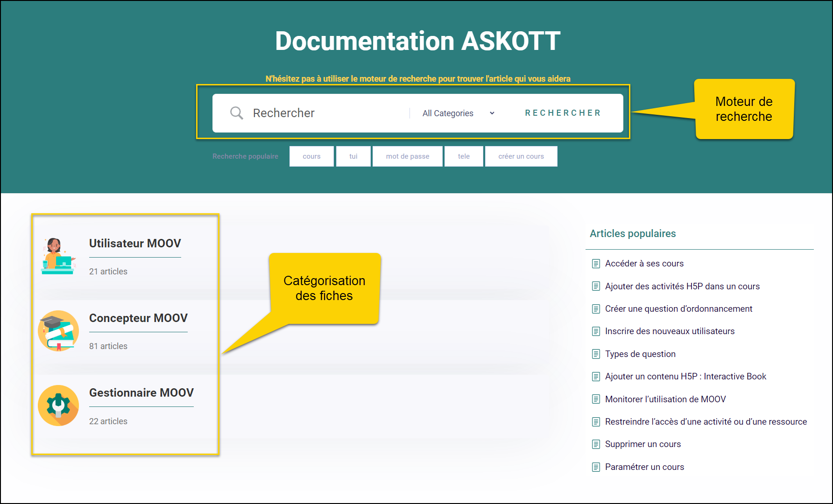Click the Gestionnaire MOOV gear wrench icon
This screenshot has height=504, width=833.
(58, 406)
